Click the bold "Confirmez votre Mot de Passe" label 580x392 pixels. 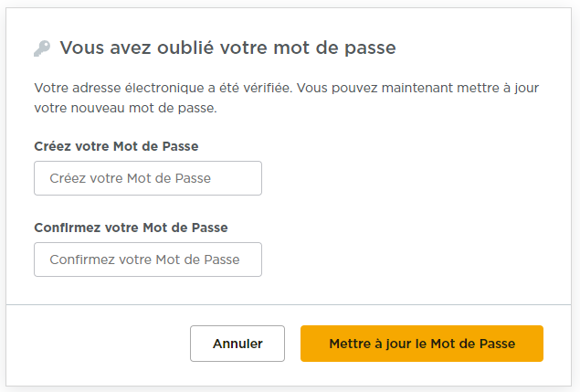[131, 228]
